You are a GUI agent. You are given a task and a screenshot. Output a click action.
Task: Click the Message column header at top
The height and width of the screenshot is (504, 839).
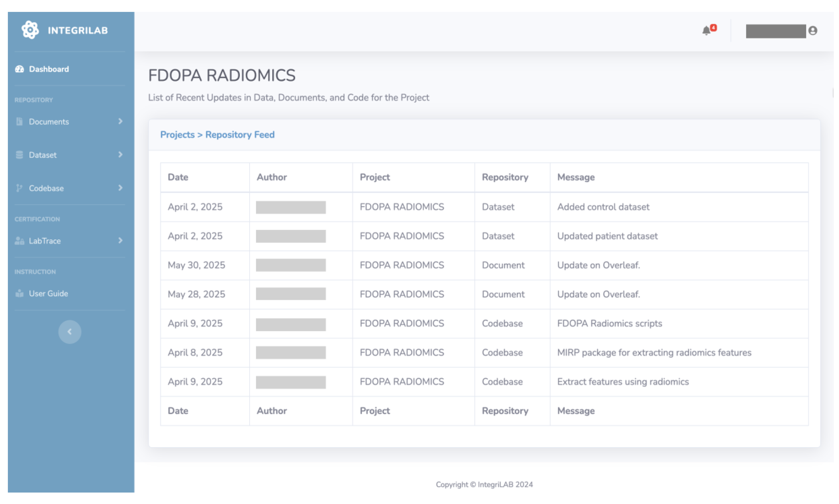576,177
